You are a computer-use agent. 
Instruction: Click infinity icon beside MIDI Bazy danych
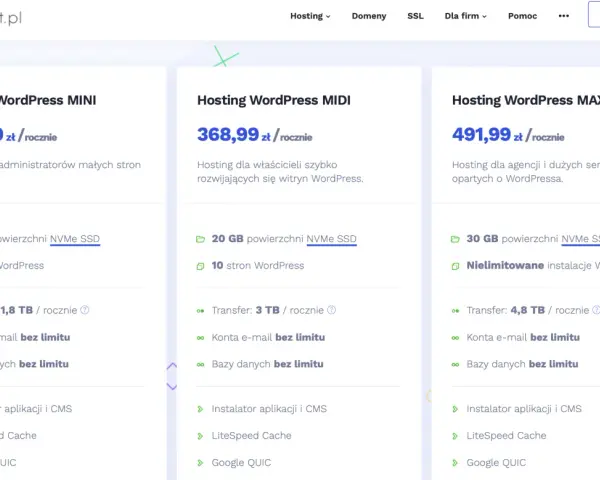point(200,365)
